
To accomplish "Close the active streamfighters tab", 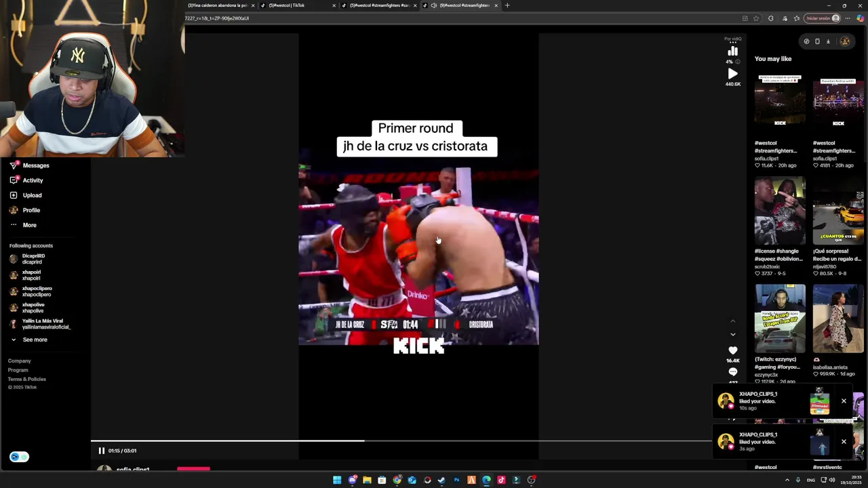I will [496, 5].
